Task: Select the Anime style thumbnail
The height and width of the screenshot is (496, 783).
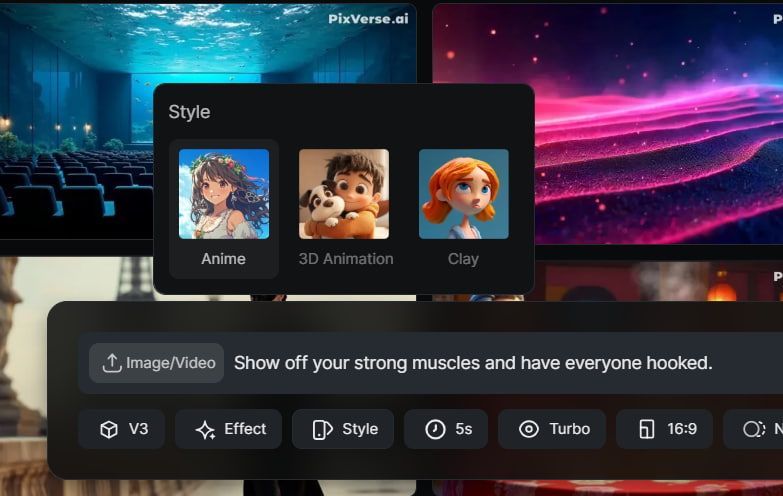Action: 224,194
